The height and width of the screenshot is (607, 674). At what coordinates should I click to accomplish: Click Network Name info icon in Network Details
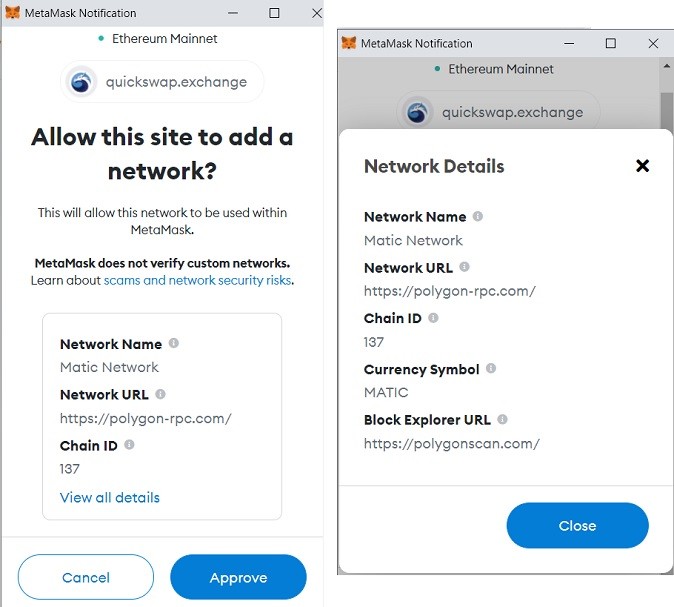(477, 216)
